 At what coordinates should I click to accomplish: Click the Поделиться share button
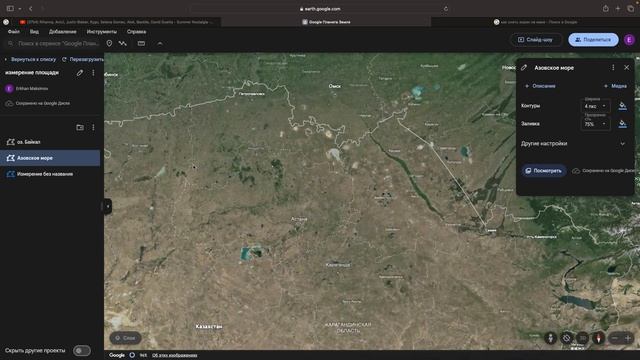(593, 40)
